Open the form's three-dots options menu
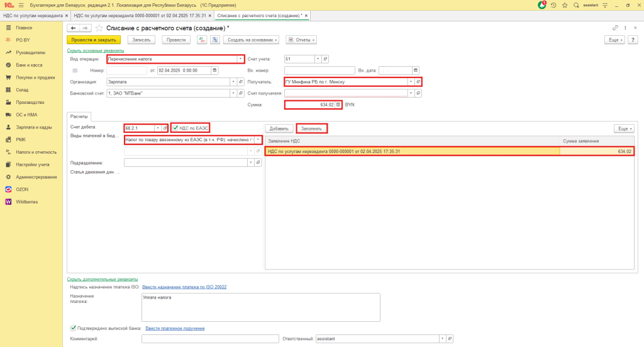 [x=625, y=28]
